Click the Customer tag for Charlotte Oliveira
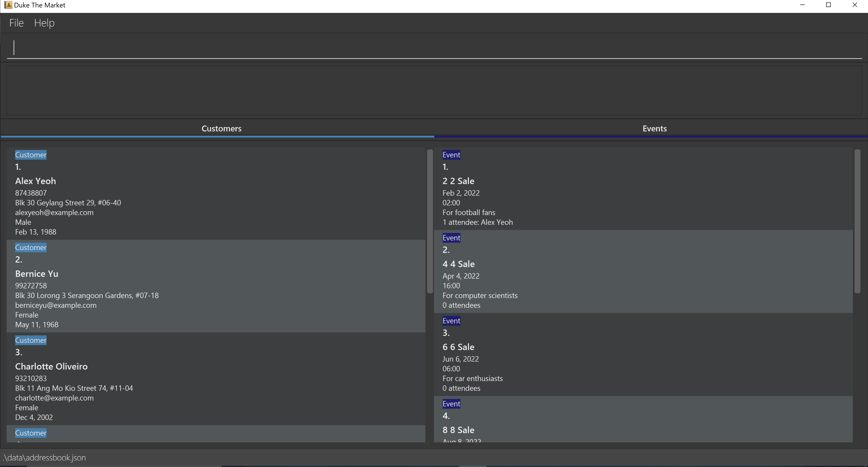 point(31,340)
